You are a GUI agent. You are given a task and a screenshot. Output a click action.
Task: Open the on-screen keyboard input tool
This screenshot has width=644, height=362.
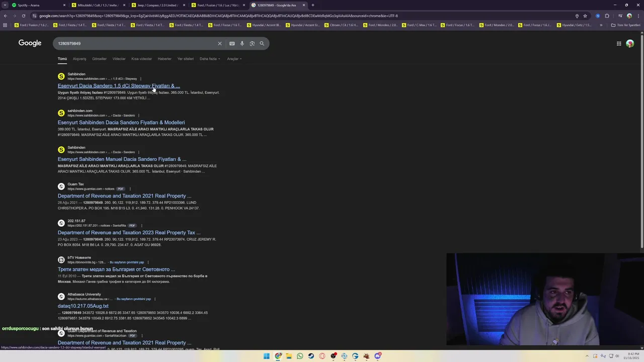[232, 44]
